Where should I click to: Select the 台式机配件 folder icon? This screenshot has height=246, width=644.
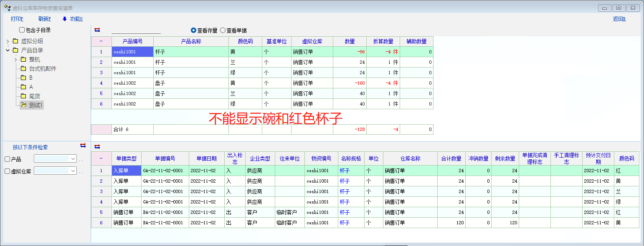click(23, 69)
